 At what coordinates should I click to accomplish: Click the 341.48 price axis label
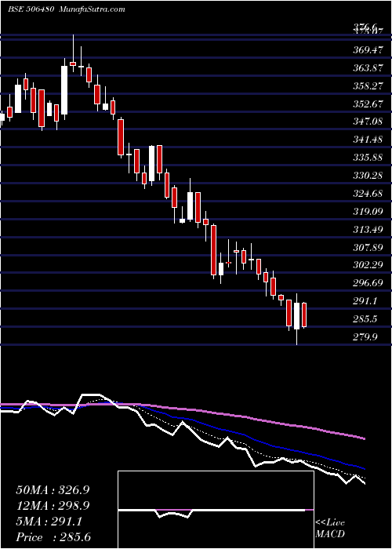click(x=368, y=140)
